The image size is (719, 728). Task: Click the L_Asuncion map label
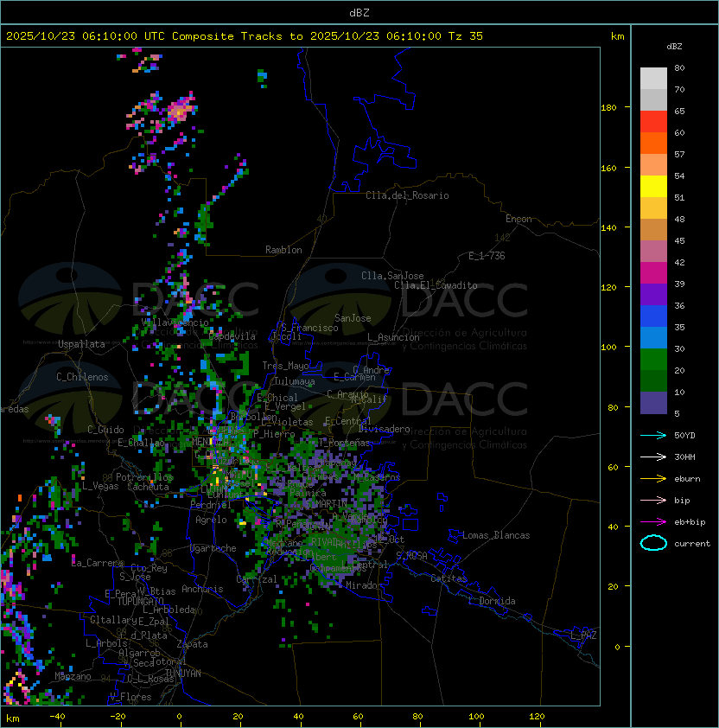coord(393,337)
